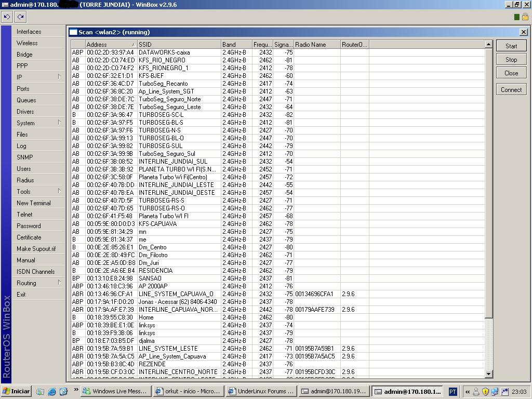Viewport: 532px width, 399px height.
Task: Click the third quick launch icon
Action: pos(63,391)
